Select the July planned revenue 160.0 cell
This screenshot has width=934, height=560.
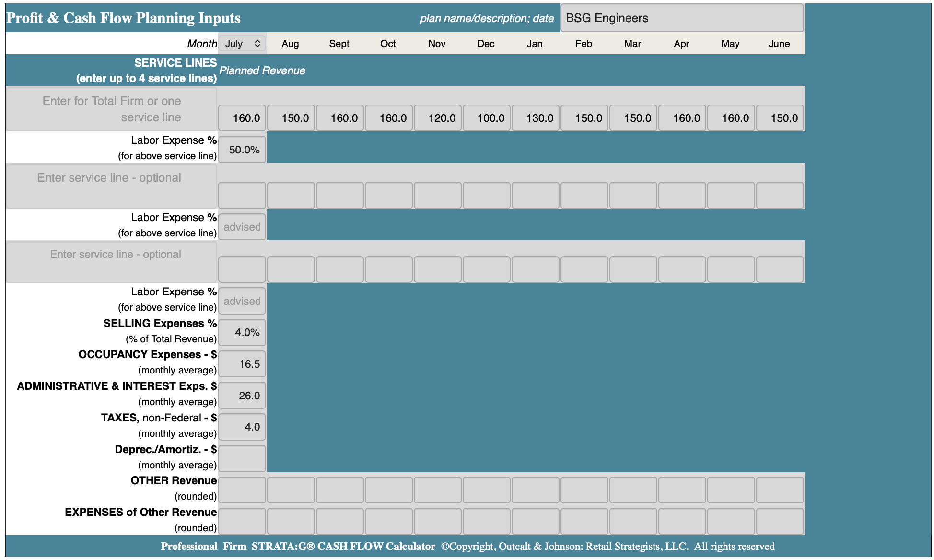pos(242,118)
